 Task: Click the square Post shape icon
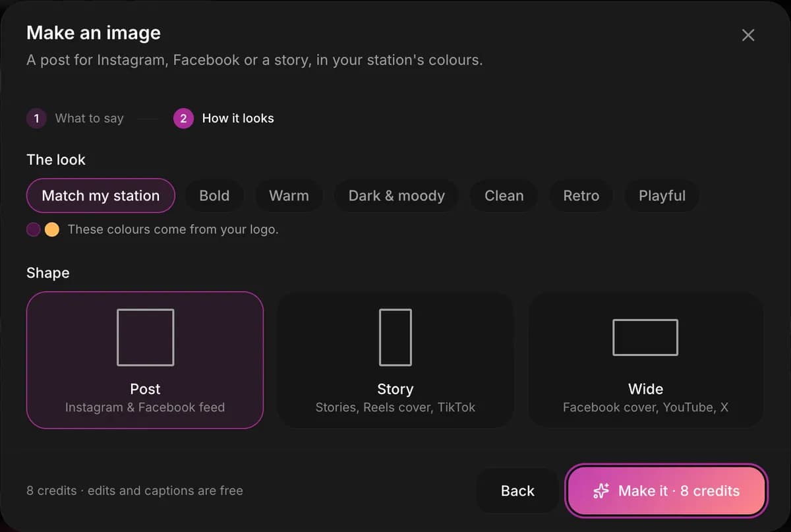[x=146, y=338]
